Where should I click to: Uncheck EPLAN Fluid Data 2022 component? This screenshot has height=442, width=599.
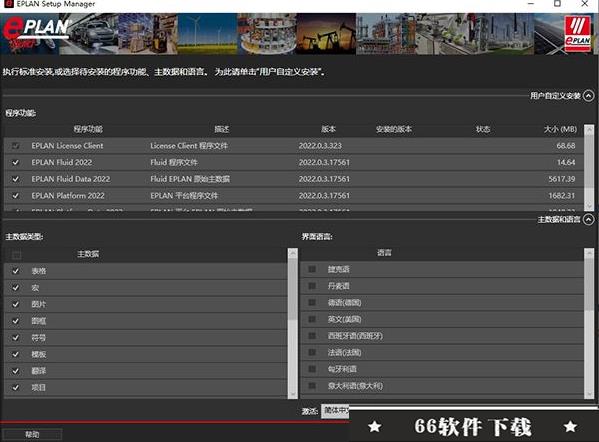(x=16, y=179)
